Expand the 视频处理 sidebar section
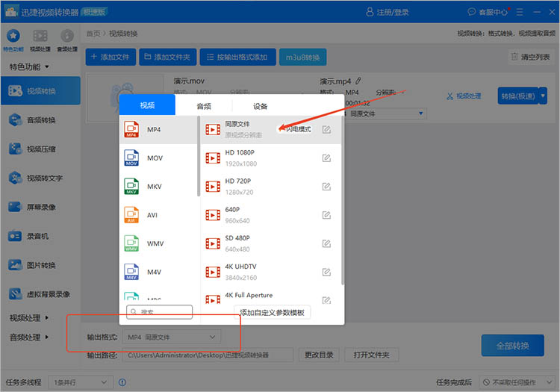This screenshot has width=560, height=392. [x=29, y=318]
